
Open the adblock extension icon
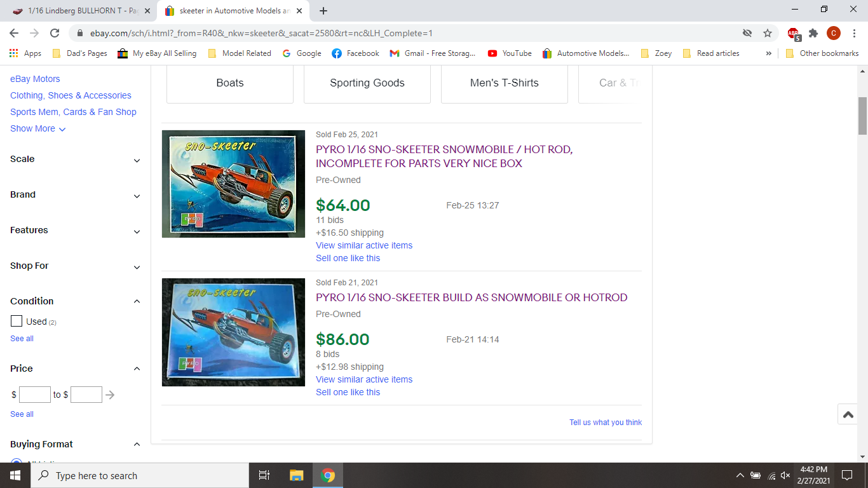[794, 34]
